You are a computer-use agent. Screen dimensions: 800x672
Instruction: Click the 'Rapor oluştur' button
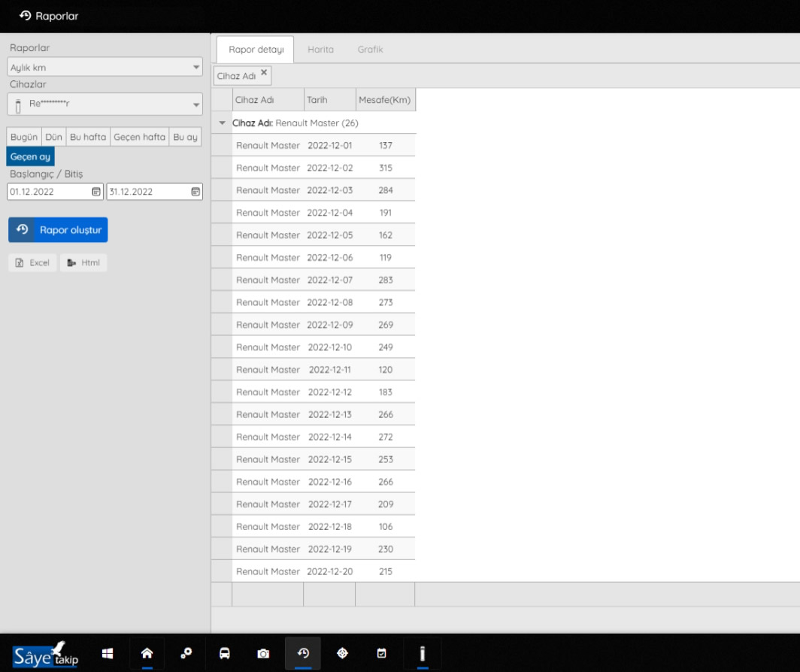point(58,230)
